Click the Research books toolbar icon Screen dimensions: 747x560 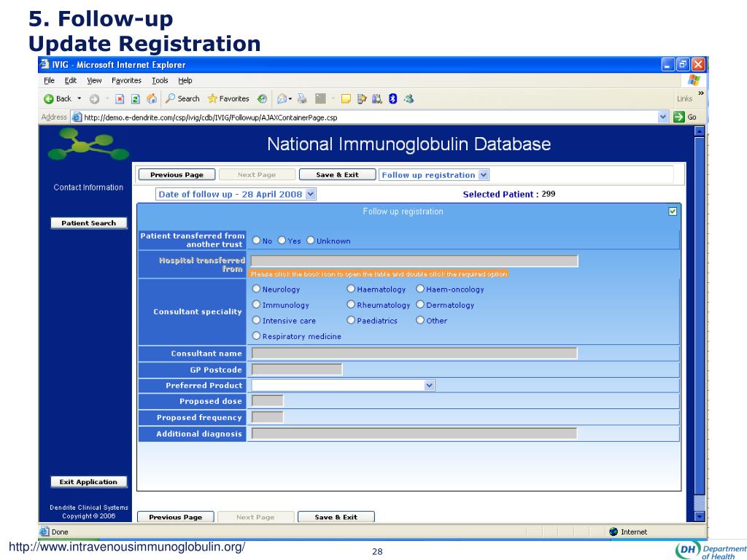[377, 98]
